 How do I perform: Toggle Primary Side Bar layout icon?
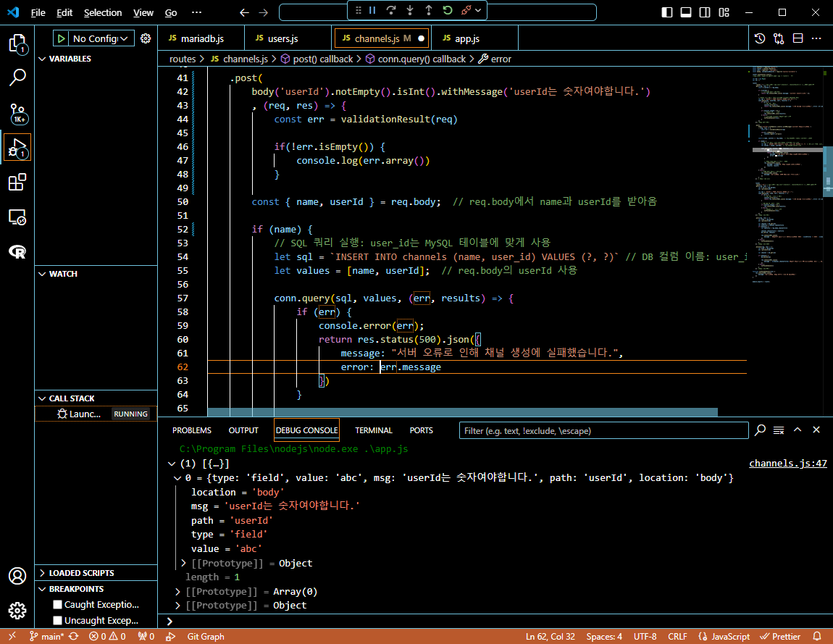pos(667,12)
